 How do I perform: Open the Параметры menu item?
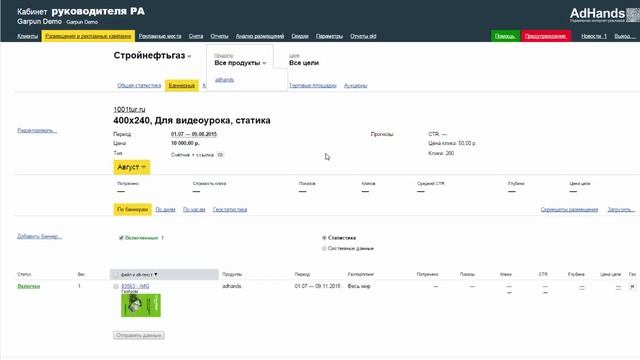click(x=329, y=36)
